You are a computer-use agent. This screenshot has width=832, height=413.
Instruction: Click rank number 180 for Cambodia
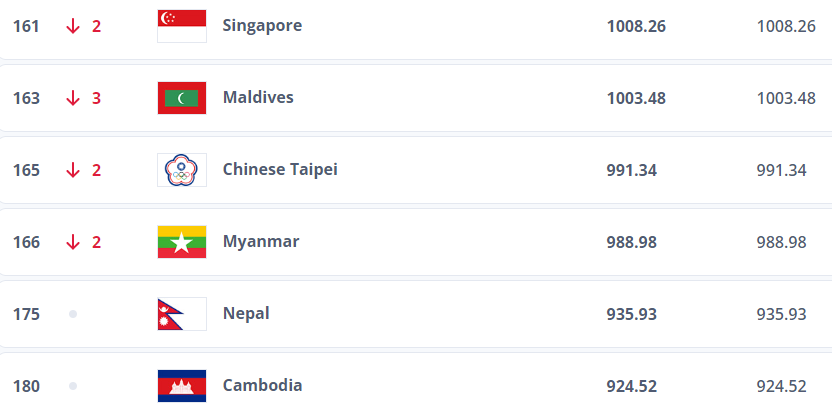pyautogui.click(x=26, y=386)
